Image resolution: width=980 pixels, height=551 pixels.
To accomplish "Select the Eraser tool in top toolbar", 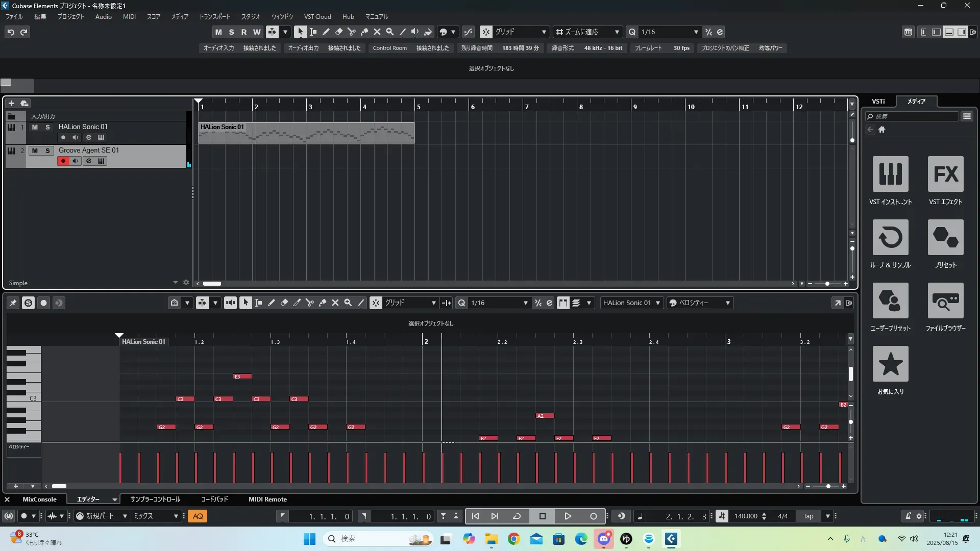I will tap(339, 32).
